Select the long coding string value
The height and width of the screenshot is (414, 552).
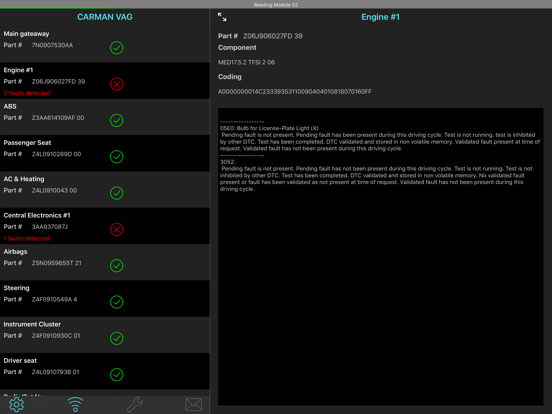[295, 92]
